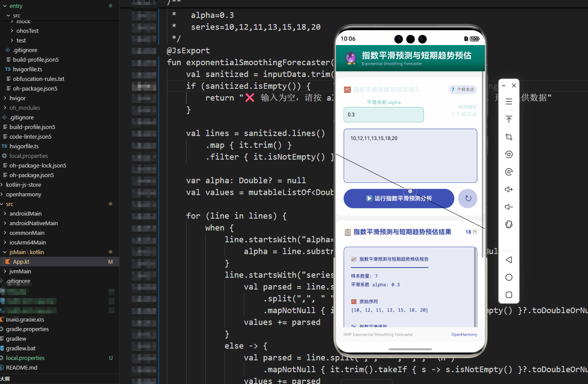Open the emulator toolbar hamburger menu
The width and height of the screenshot is (588, 384).
click(x=508, y=101)
